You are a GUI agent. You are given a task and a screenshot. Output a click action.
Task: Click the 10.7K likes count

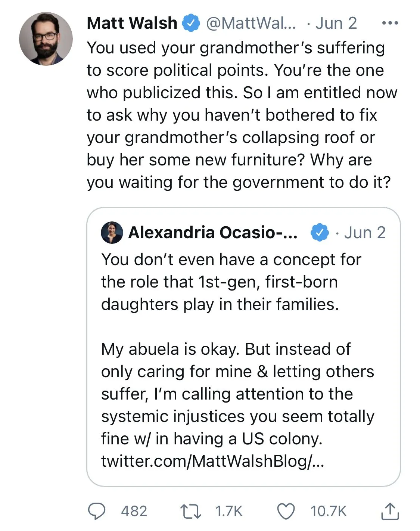point(328,511)
